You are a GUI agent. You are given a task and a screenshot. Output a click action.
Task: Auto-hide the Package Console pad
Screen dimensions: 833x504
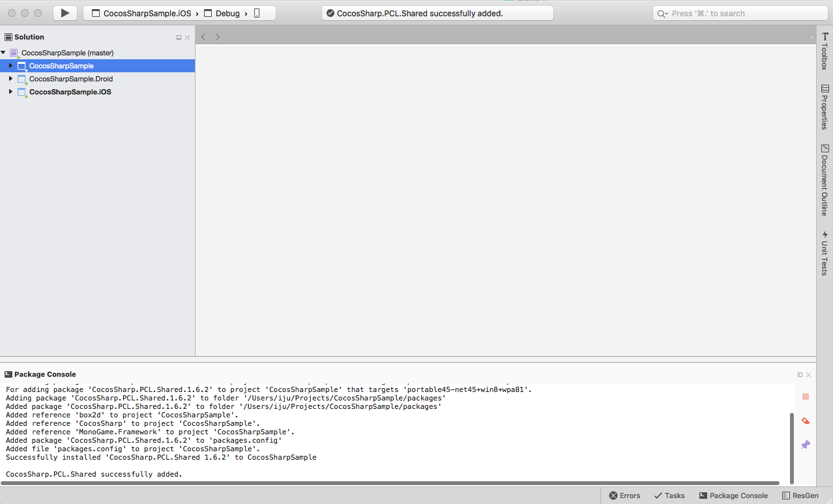point(800,374)
